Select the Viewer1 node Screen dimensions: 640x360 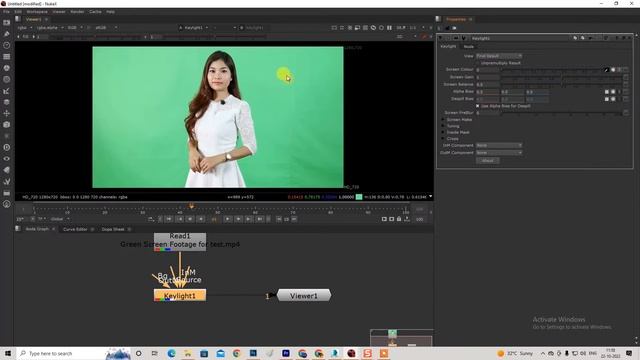[304, 296]
